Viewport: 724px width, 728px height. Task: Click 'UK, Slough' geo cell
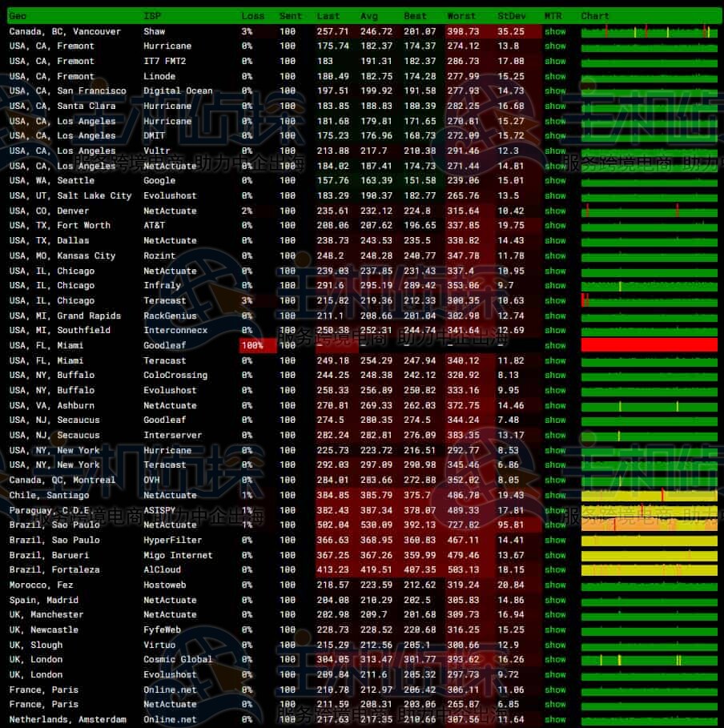tap(36, 646)
